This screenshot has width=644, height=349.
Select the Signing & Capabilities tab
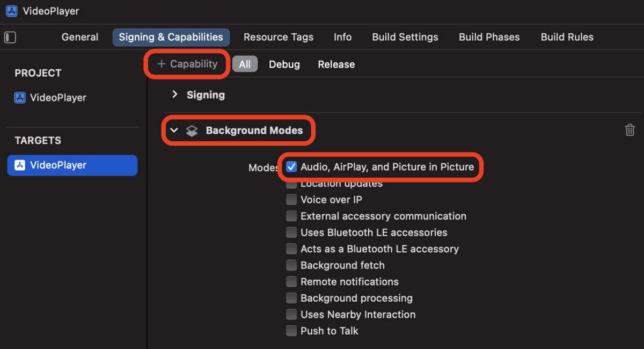171,37
